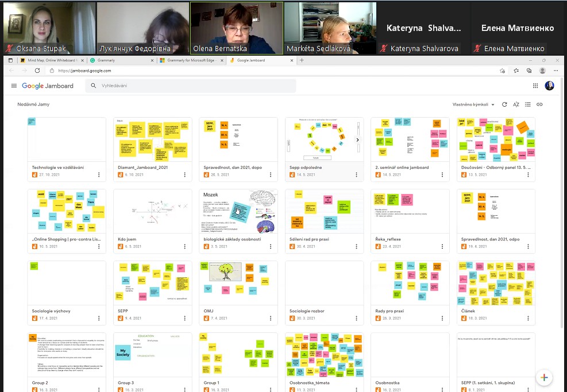Open the Google account profile avatar
The image size is (567, 392).
coord(549,86)
